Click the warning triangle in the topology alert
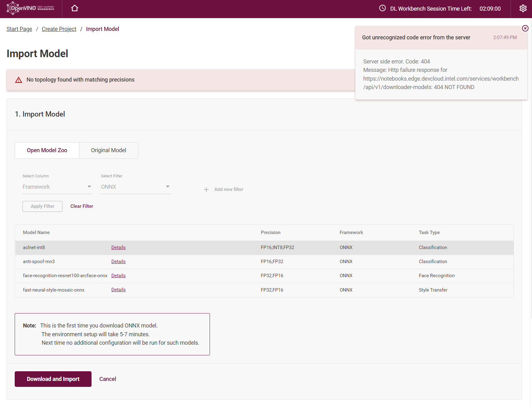Viewport: 532px width, 405px height. tap(18, 80)
